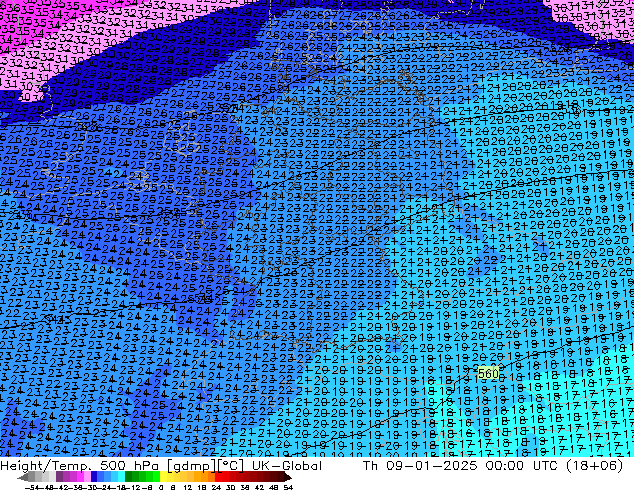
Task: Click the bright red legend swatch above 24
Action: [x=219, y=476]
